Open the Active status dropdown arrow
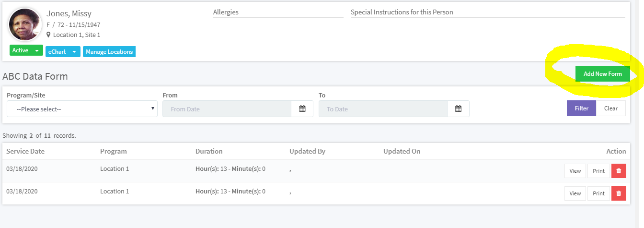 [37, 51]
